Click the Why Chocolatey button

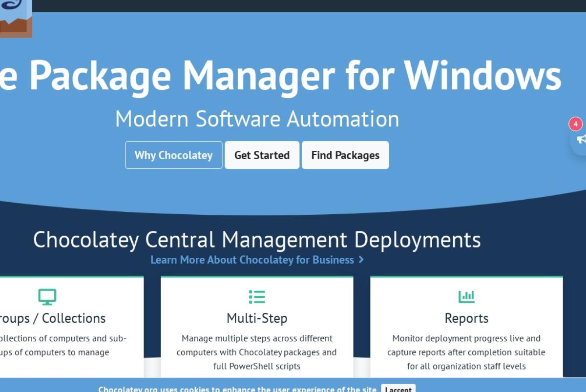[x=173, y=155]
